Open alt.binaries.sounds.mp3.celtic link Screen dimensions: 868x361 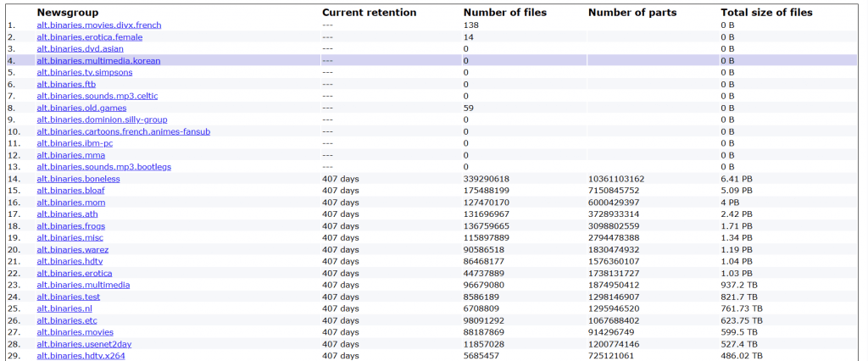(x=97, y=96)
